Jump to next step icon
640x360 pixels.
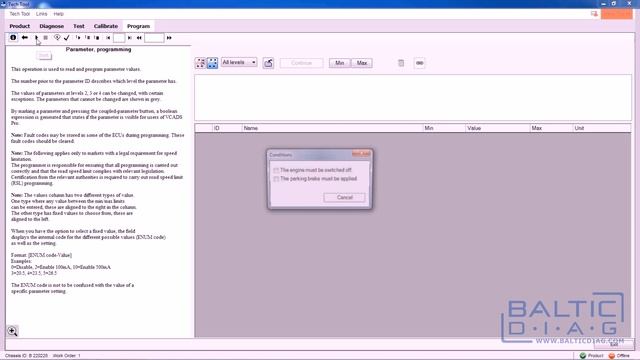[x=130, y=38]
